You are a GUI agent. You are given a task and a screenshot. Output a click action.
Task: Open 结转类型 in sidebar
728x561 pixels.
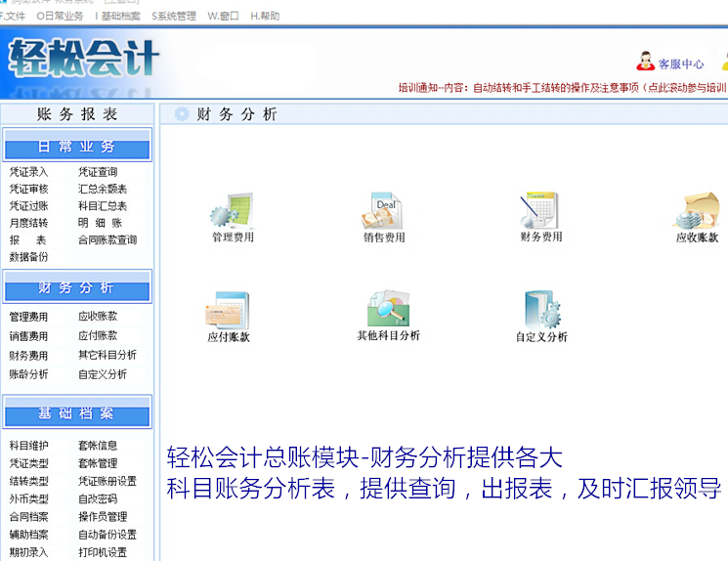28,481
